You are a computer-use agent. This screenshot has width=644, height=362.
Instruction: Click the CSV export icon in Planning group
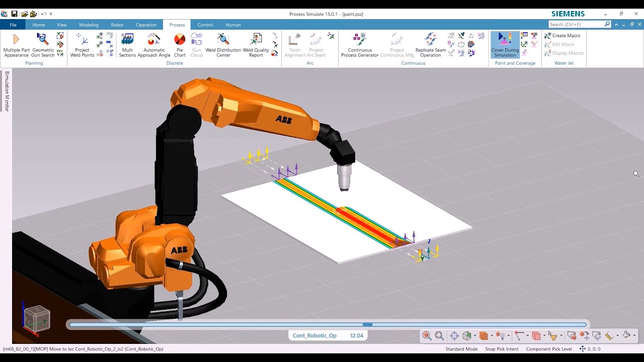60,52
